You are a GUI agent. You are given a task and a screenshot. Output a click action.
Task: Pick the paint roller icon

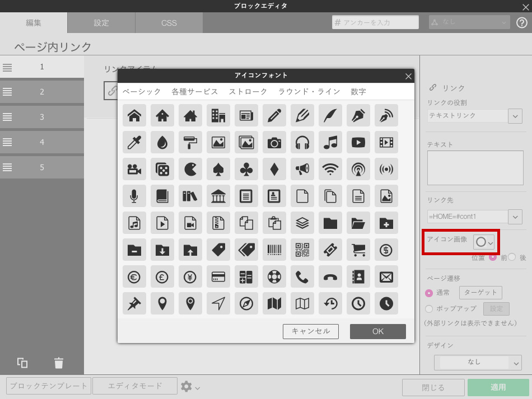[190, 142]
